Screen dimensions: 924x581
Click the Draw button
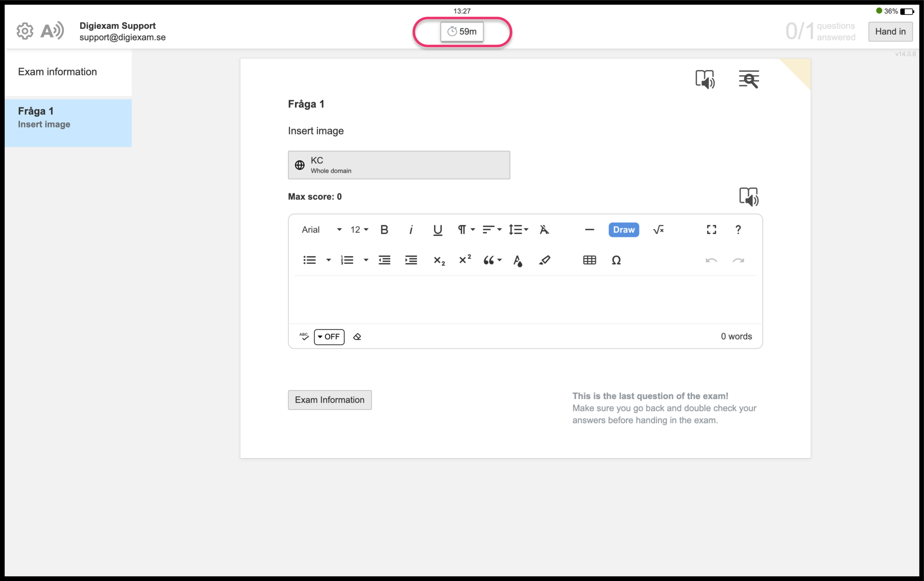623,229
